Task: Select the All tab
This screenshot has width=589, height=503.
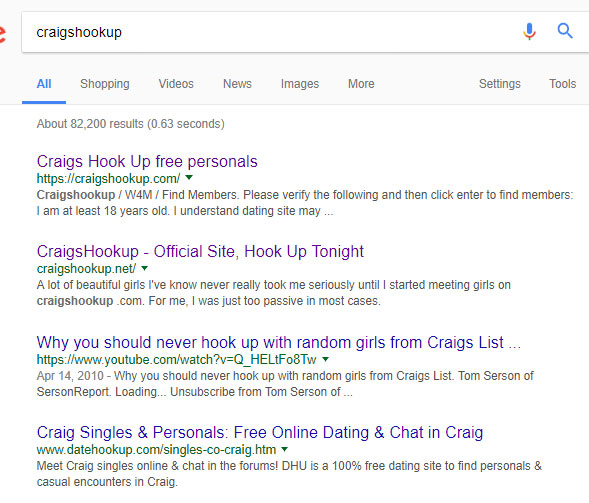Action: (x=44, y=84)
